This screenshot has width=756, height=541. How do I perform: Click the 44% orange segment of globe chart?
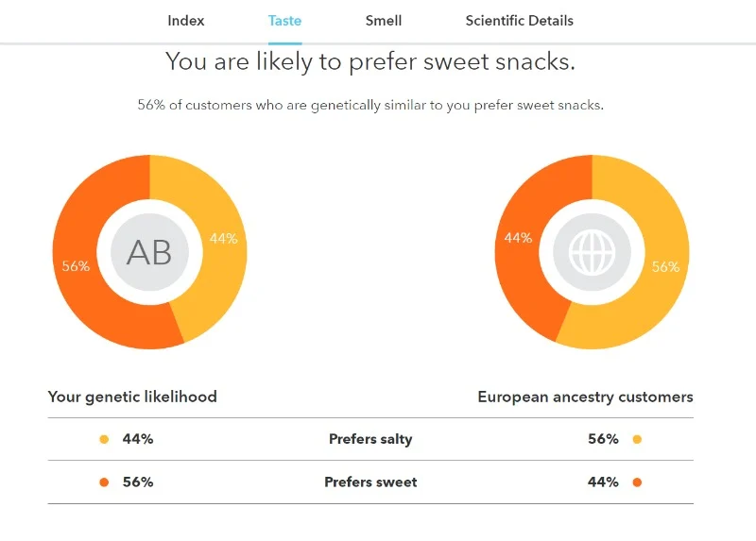click(518, 238)
